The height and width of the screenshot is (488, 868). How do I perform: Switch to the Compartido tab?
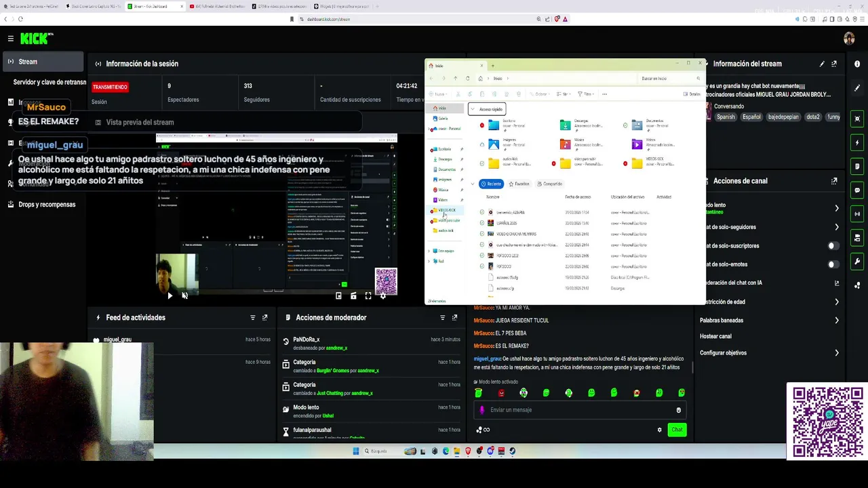coord(549,184)
